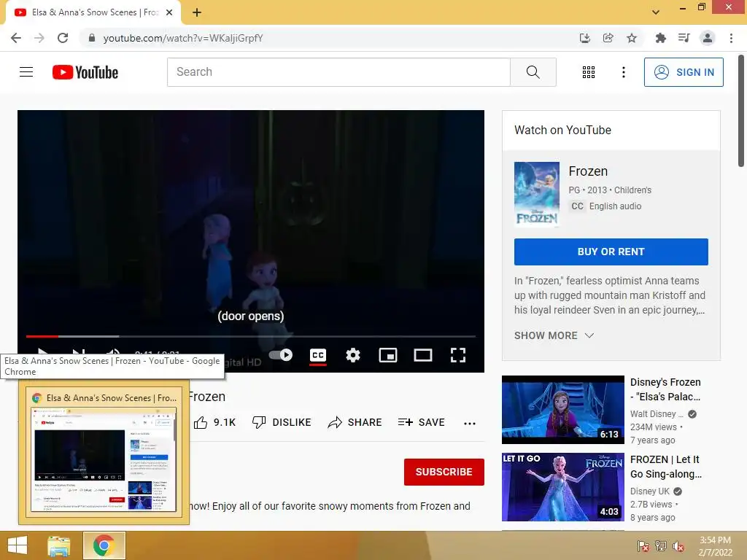This screenshot has height=560, width=747.
Task: Open Elsa's Palace video thumbnail
Action: click(x=562, y=410)
